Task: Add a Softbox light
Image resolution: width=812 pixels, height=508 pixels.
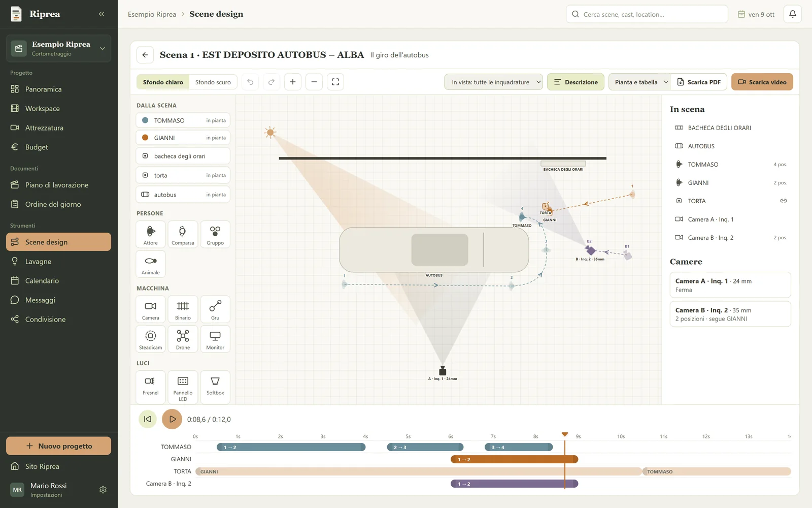Action: click(x=215, y=387)
